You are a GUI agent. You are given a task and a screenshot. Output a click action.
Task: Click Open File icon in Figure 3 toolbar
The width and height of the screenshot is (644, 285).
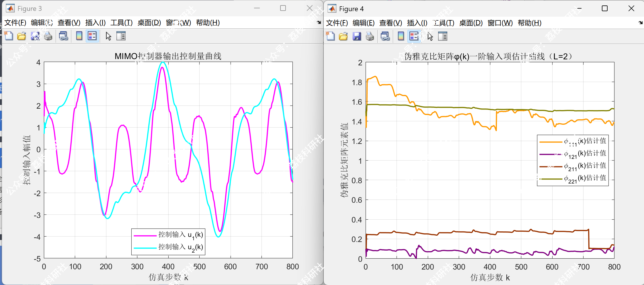(22, 36)
